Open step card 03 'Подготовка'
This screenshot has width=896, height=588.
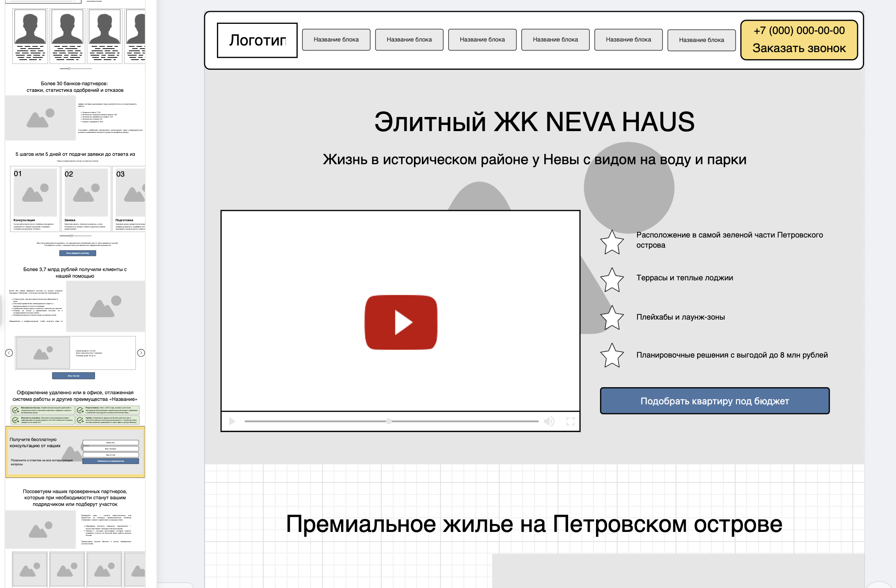[x=129, y=199]
